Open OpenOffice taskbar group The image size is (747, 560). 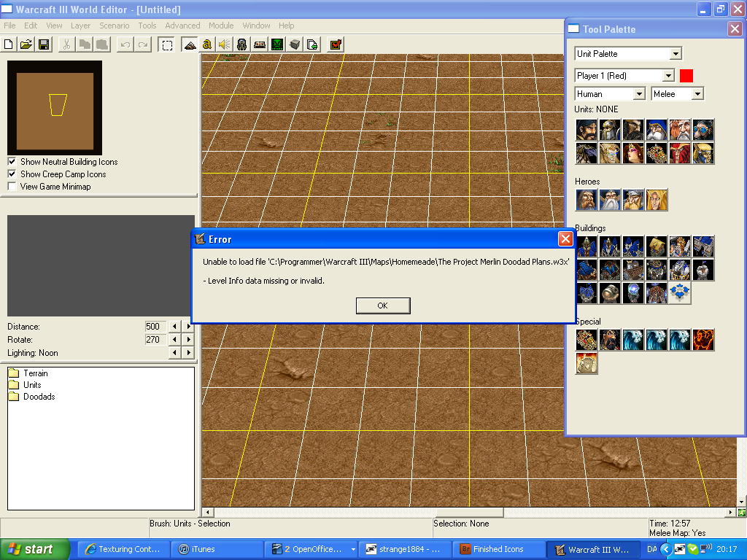click(x=311, y=549)
